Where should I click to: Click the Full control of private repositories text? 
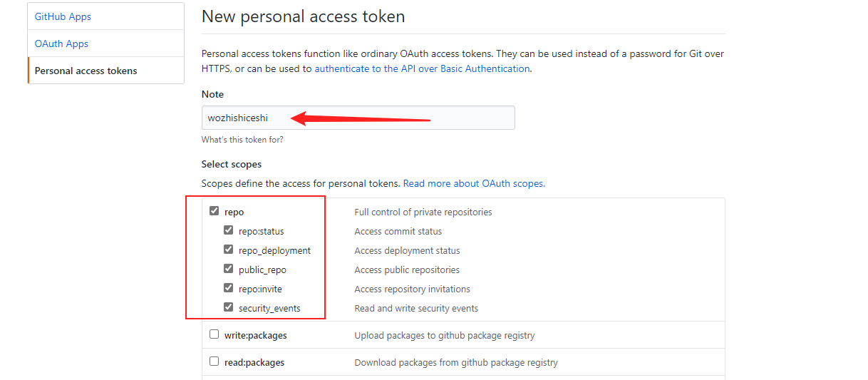(x=423, y=212)
